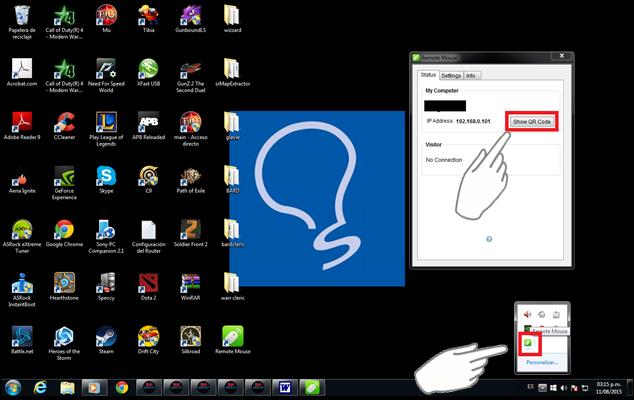Viewport: 634px width, 400px height.
Task: Select the APB Reloaded shortcut
Action: pos(148,126)
